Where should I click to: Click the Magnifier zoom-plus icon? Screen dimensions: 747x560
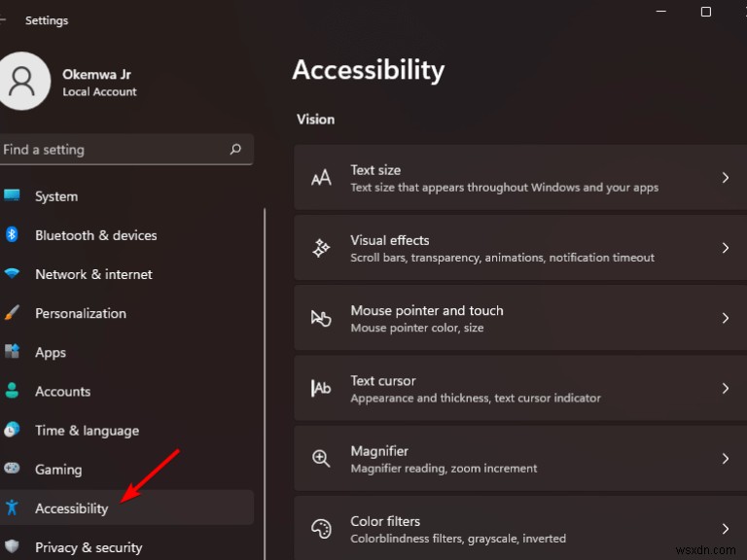[321, 459]
